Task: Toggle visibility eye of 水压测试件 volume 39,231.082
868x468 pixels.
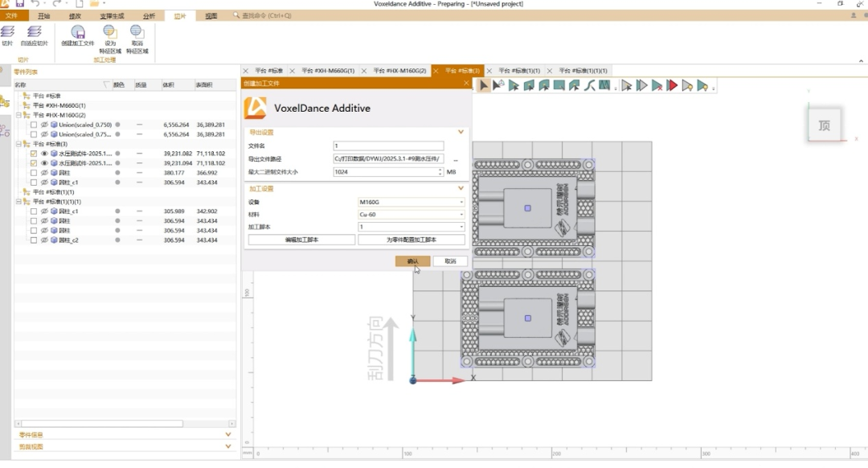Action: click(x=44, y=154)
